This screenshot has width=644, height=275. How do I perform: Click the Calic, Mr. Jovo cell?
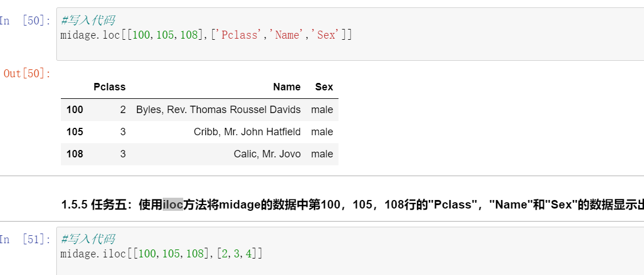267,154
